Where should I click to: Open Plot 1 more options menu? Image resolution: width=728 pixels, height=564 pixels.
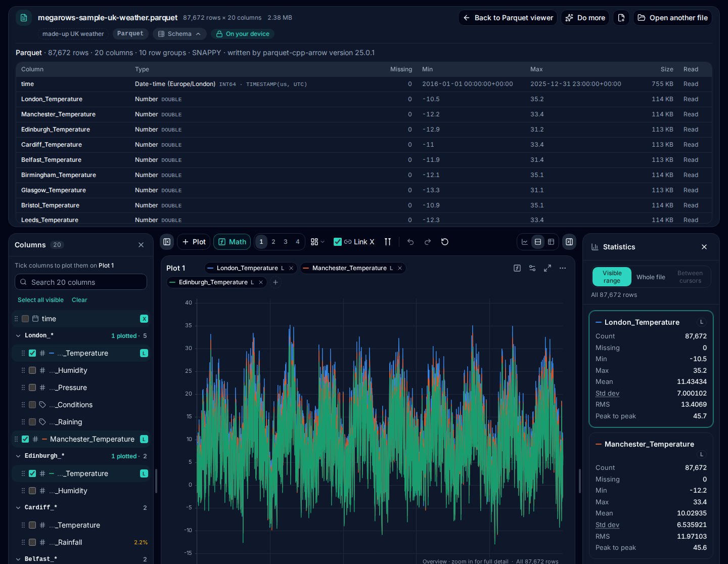pyautogui.click(x=563, y=268)
